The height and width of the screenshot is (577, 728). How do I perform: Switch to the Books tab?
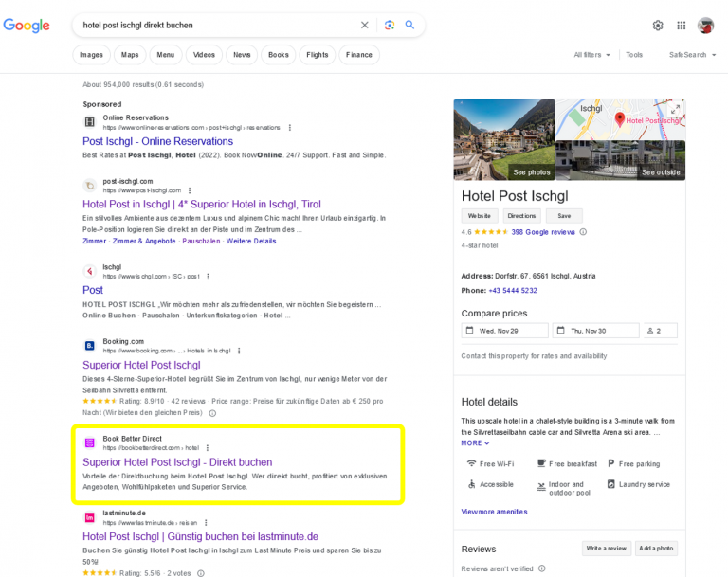click(278, 55)
